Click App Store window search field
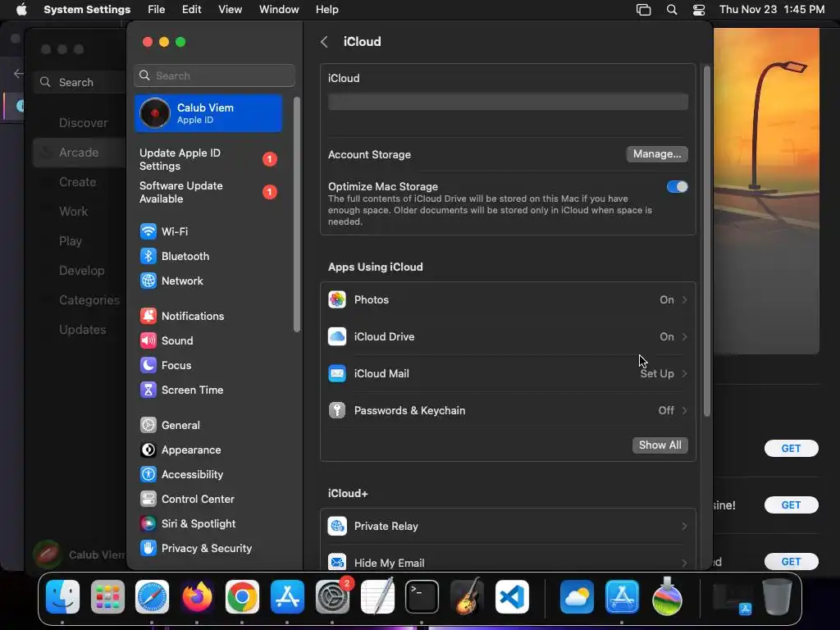 point(80,83)
